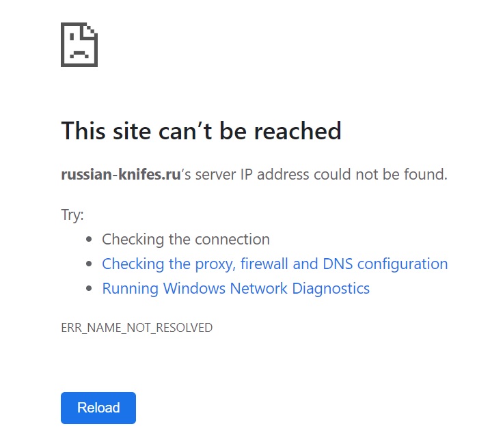The width and height of the screenshot is (477, 448).
Task: Click the word "reached" in the heading
Action: click(297, 130)
